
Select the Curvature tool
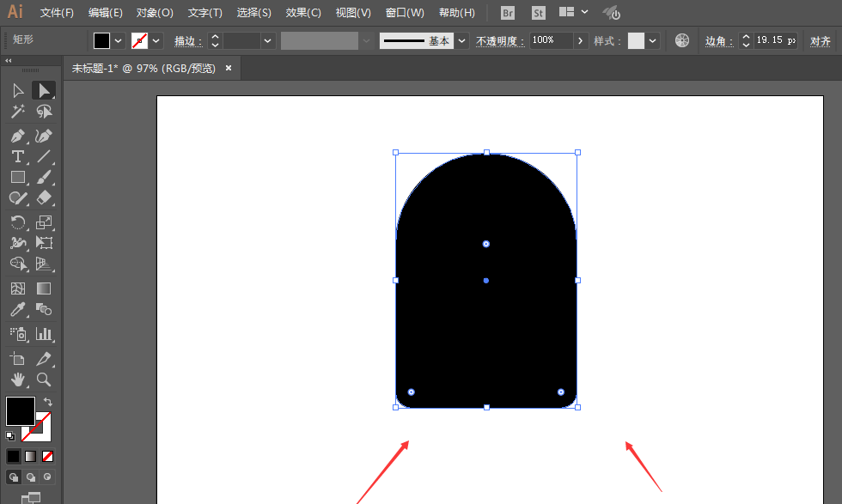pos(44,136)
